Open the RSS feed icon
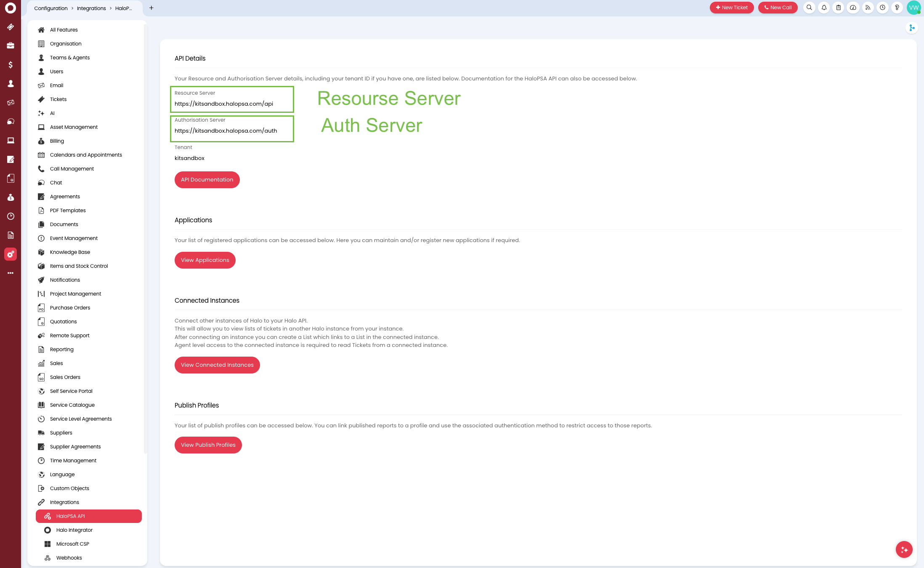924x568 pixels. (868, 8)
